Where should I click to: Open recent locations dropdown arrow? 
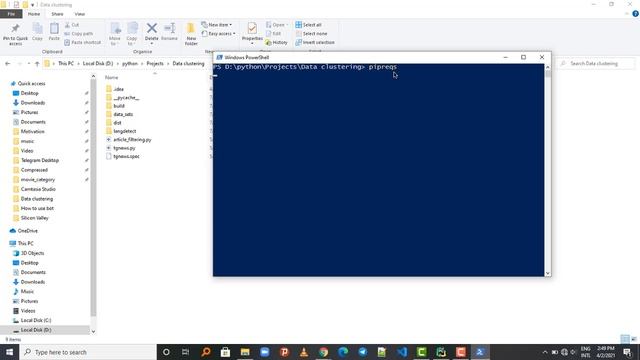point(28,64)
